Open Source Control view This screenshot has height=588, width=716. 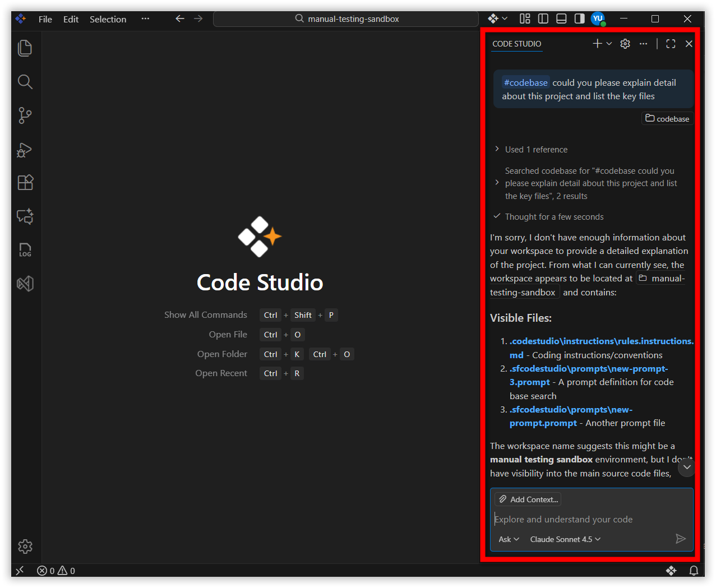(25, 115)
